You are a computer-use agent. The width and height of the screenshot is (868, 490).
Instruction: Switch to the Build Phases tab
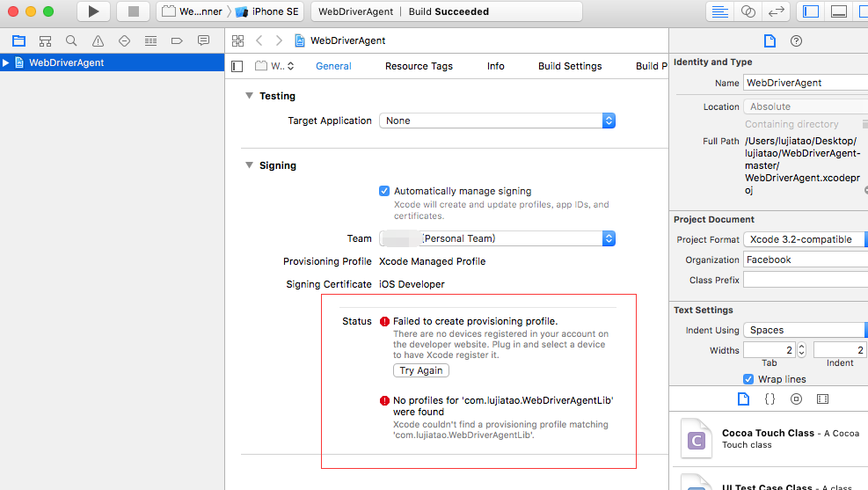(x=652, y=66)
